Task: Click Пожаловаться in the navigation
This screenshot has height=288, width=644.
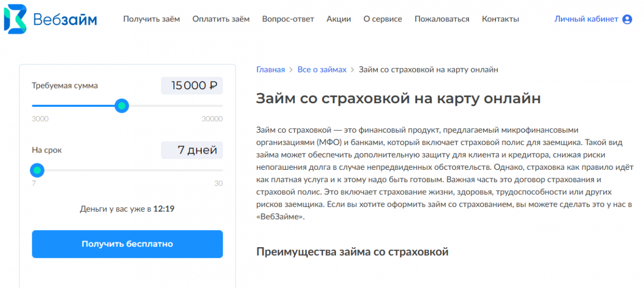Action: pos(442,19)
